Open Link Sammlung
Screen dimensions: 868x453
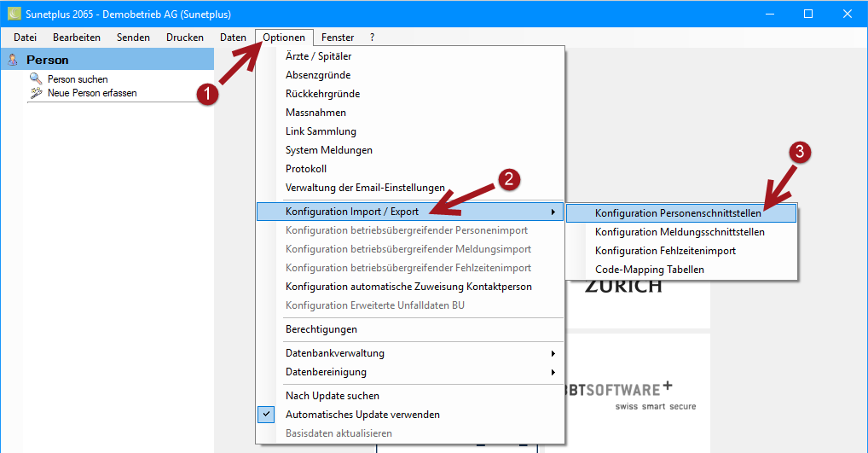[410, 131]
